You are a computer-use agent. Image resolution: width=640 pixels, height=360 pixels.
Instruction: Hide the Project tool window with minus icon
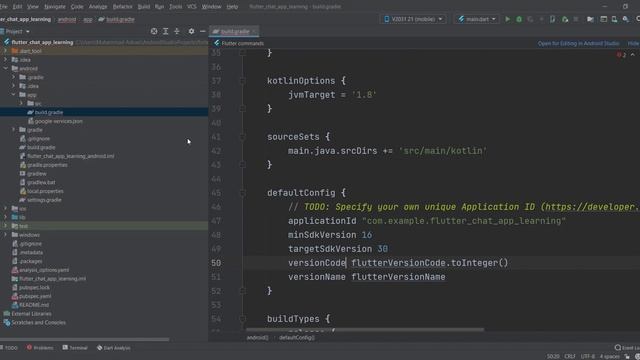point(202,31)
